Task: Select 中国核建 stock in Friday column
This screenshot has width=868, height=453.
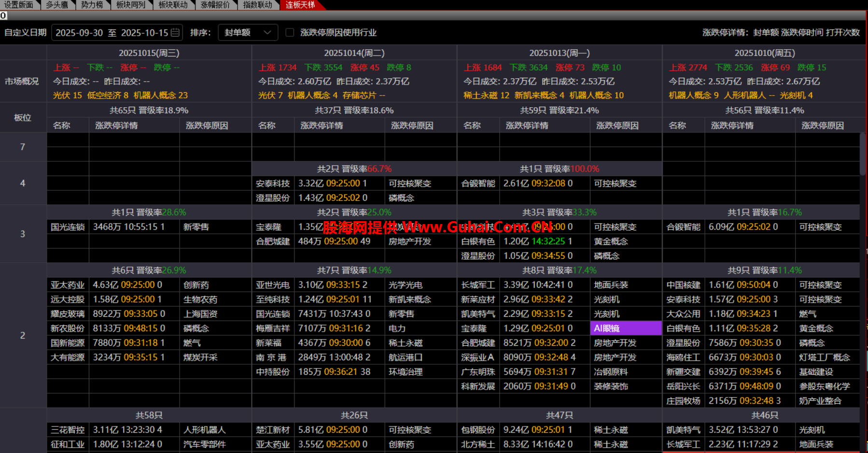Action: [x=683, y=285]
